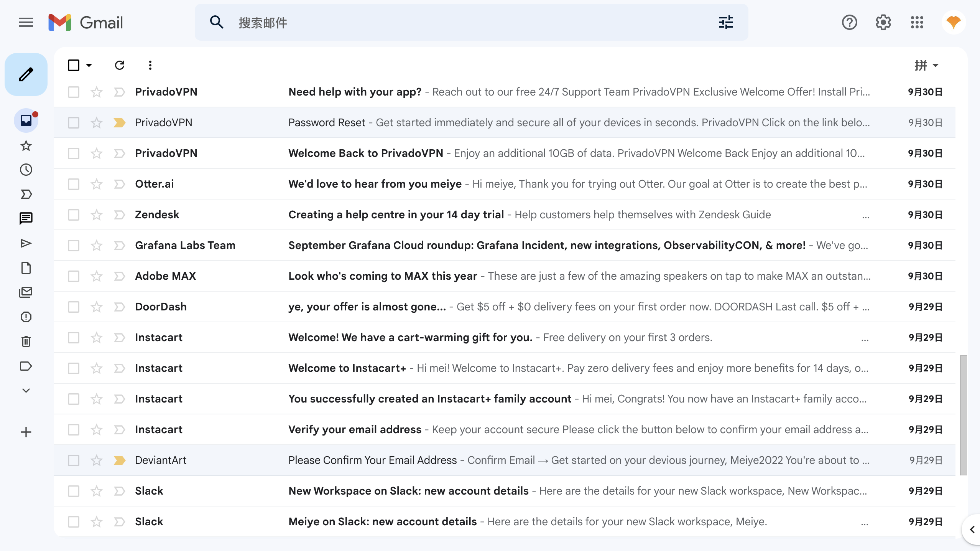This screenshot has height=551, width=980.
Task: Open the Chats folder in sidebar
Action: click(x=26, y=218)
